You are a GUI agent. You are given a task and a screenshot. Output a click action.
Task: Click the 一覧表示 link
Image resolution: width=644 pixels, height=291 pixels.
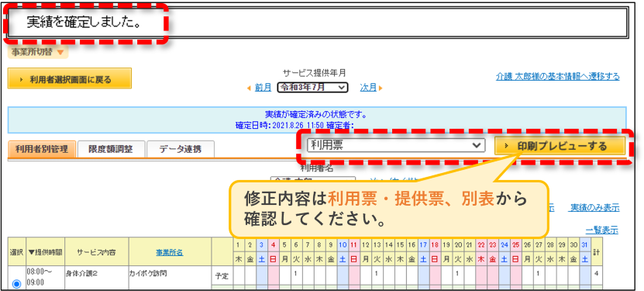(602, 230)
